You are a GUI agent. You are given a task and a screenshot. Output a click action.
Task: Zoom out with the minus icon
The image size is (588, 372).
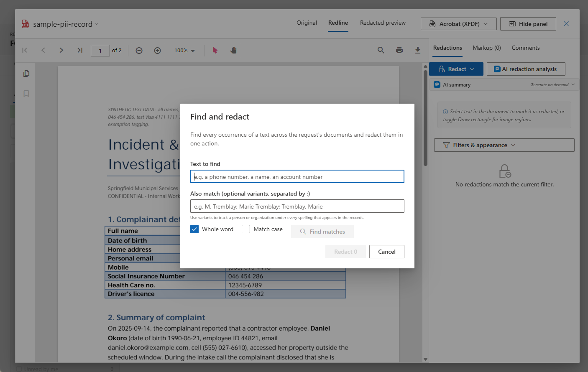(139, 51)
